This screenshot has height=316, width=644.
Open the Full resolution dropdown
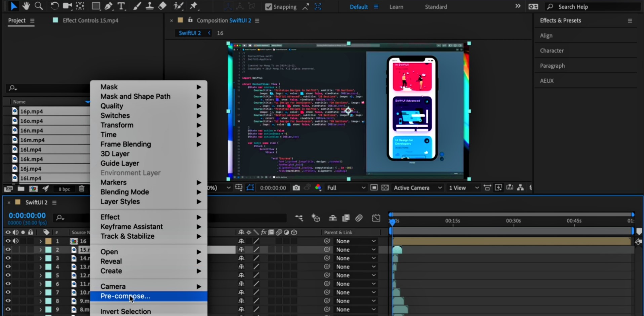[346, 188]
